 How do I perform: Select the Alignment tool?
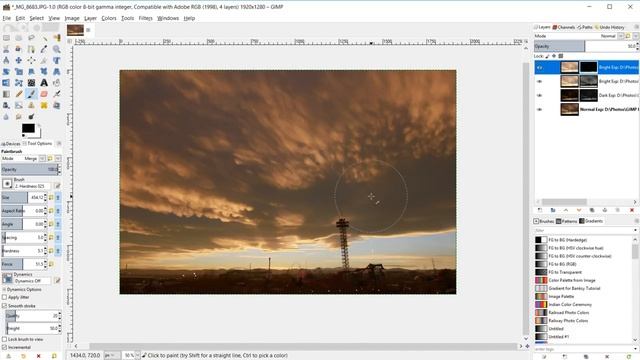[31, 60]
